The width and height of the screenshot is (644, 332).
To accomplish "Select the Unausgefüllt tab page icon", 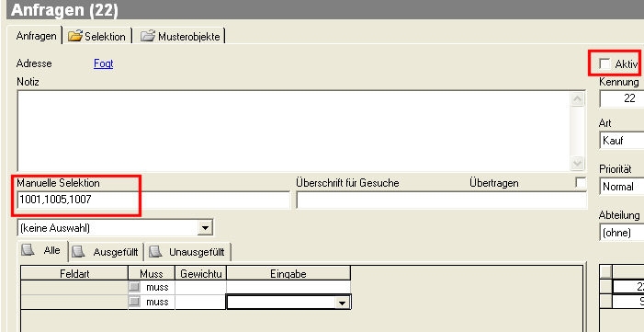I will (154, 251).
